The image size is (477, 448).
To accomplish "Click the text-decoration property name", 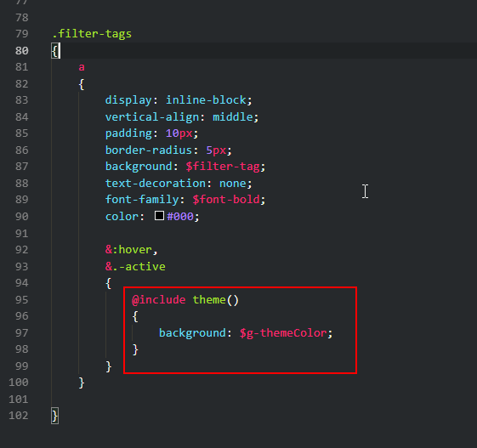I will 156,183.
